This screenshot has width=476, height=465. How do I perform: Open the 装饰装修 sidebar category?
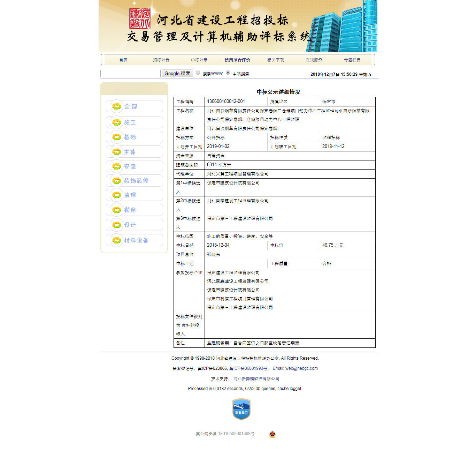pos(134,181)
